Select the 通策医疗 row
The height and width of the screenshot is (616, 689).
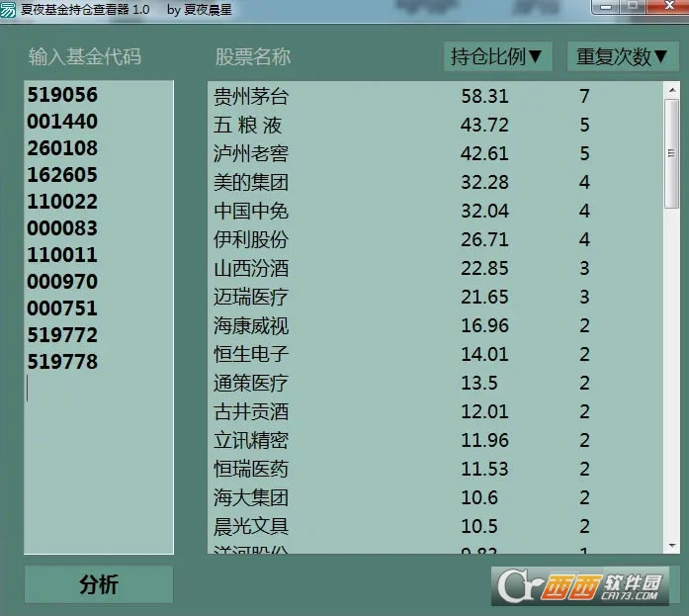click(x=435, y=383)
